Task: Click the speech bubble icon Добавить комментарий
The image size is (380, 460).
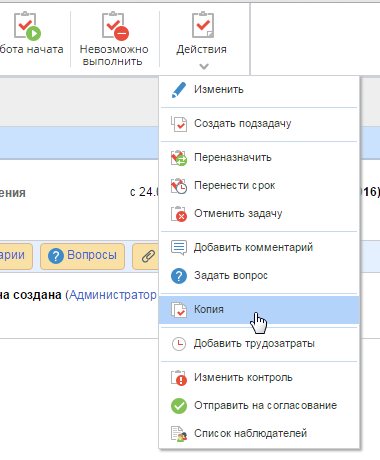Action: tap(179, 248)
